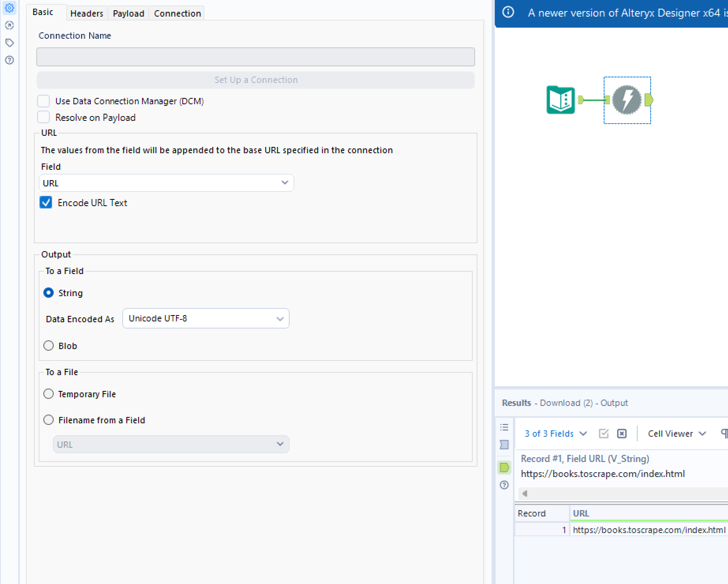Select the books.toscrape.com URL cell in row 1

[649, 530]
